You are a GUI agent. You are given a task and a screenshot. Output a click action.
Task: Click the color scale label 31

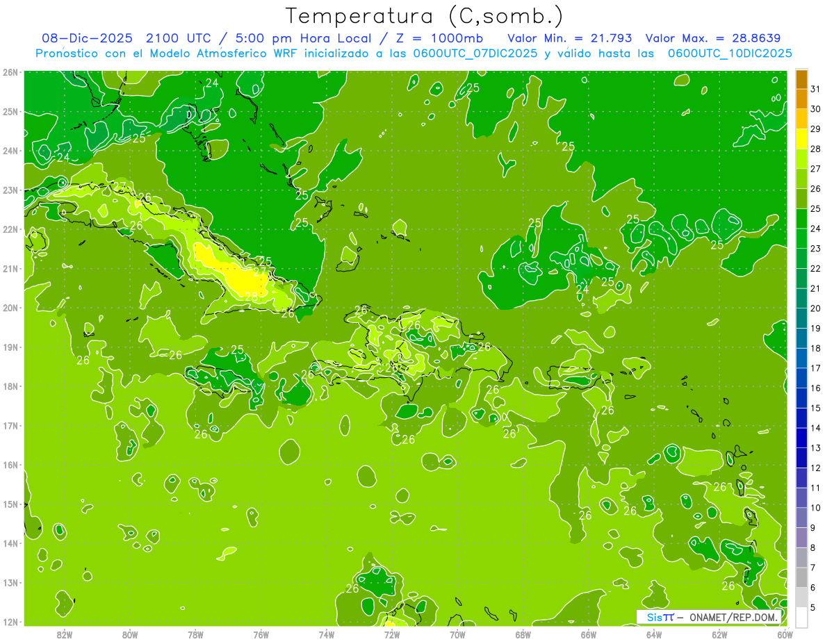click(x=816, y=89)
